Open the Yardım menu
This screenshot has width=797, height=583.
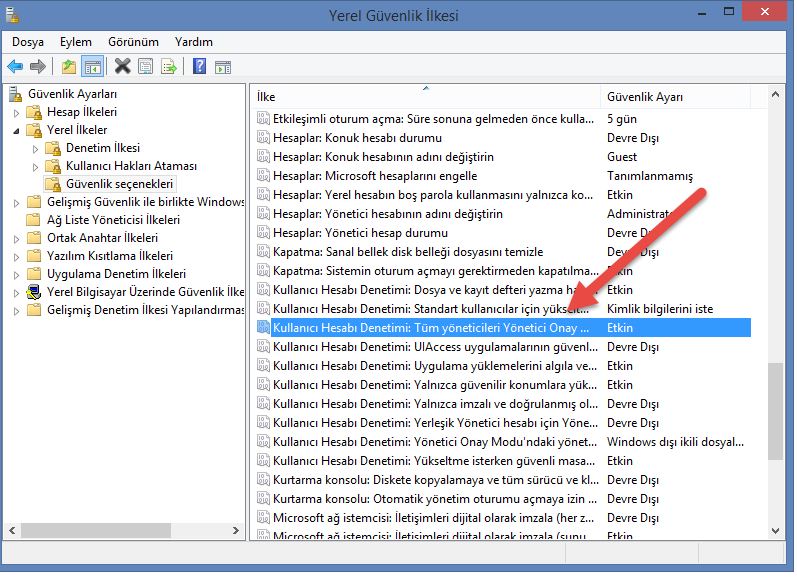[194, 42]
